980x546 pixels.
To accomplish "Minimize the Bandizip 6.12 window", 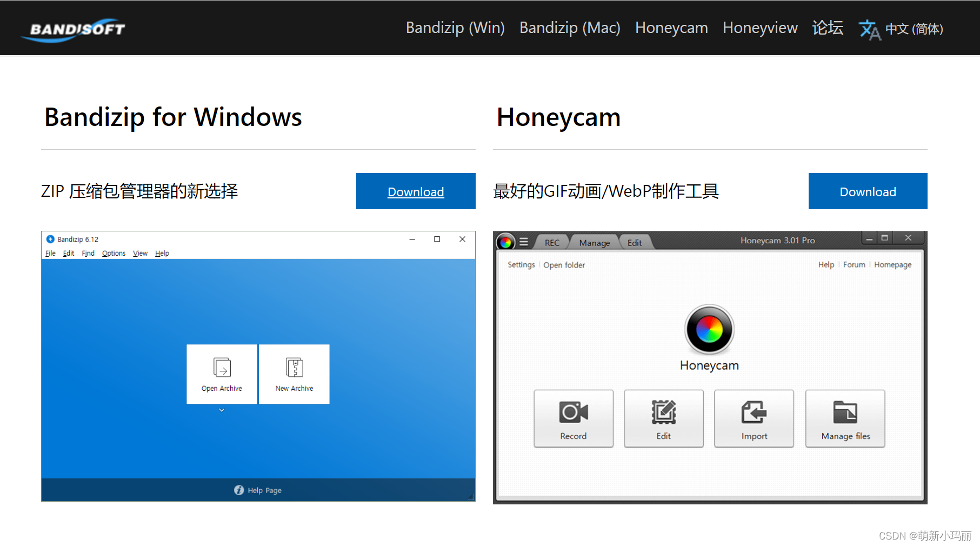I will 412,239.
